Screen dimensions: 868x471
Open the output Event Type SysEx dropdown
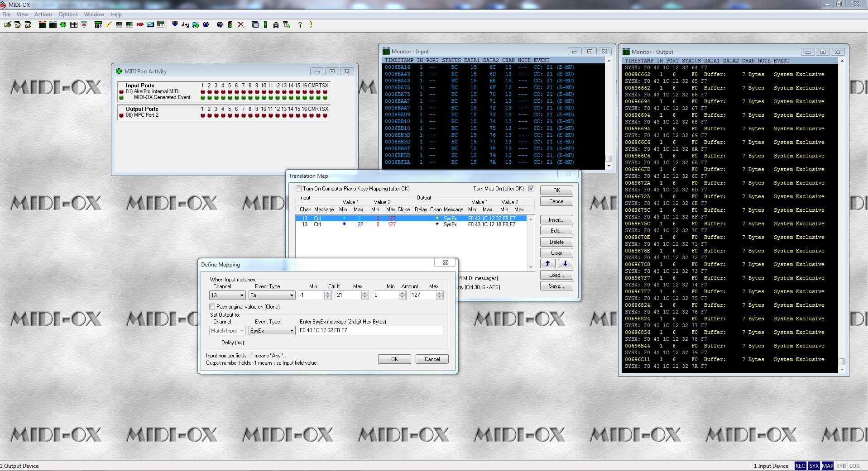(272, 331)
